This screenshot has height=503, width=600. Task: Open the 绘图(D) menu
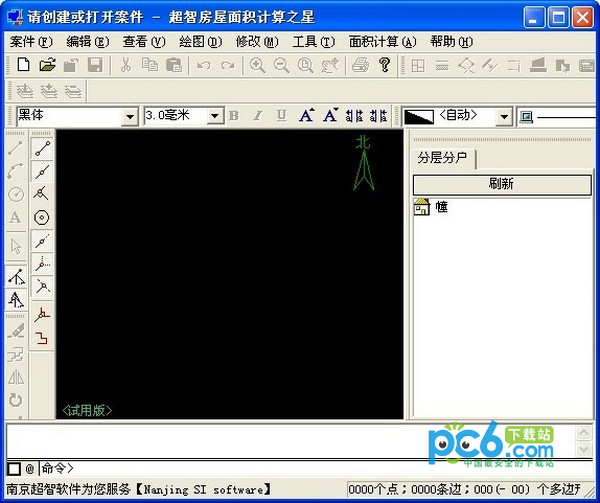(201, 41)
